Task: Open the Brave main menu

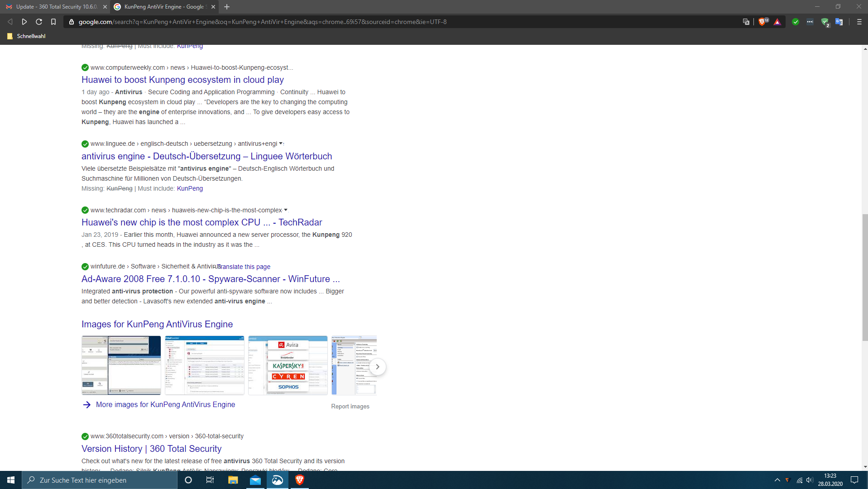Action: pos(859,22)
